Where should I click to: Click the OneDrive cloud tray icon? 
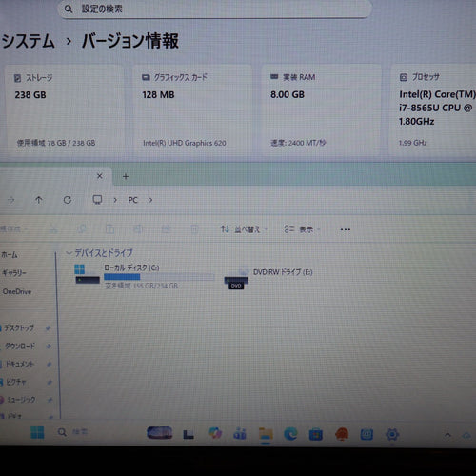coord(466,436)
